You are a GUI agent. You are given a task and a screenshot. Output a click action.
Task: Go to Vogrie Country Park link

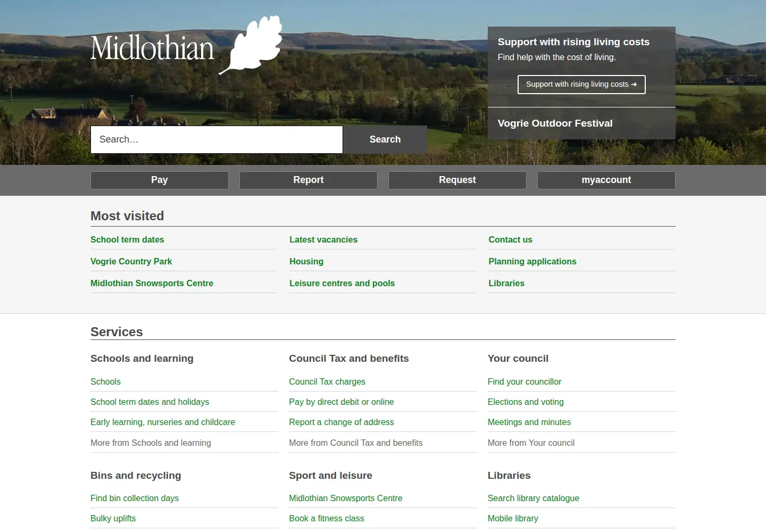[131, 262]
